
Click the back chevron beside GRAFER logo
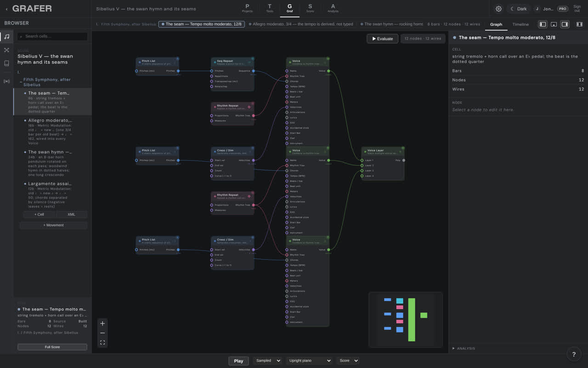(6, 9)
